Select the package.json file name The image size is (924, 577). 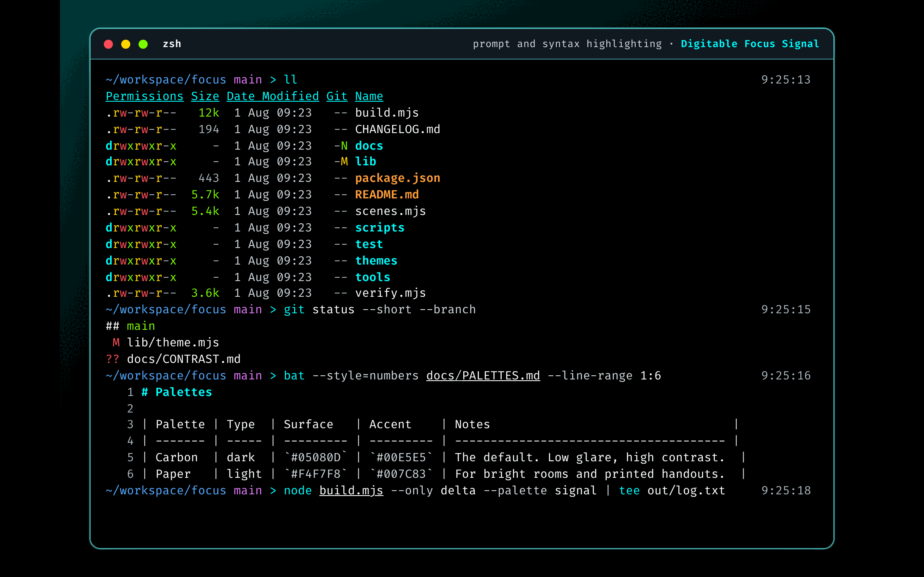[x=397, y=178]
